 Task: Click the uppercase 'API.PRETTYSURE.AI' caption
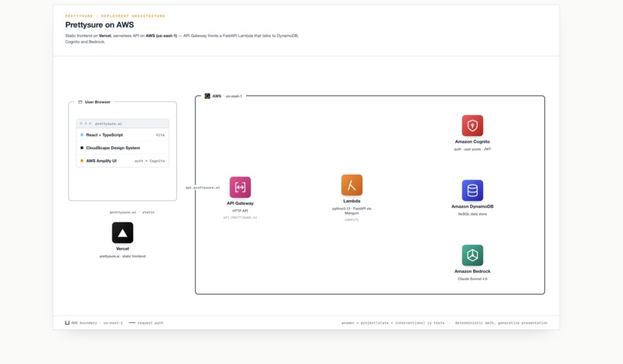(x=240, y=218)
